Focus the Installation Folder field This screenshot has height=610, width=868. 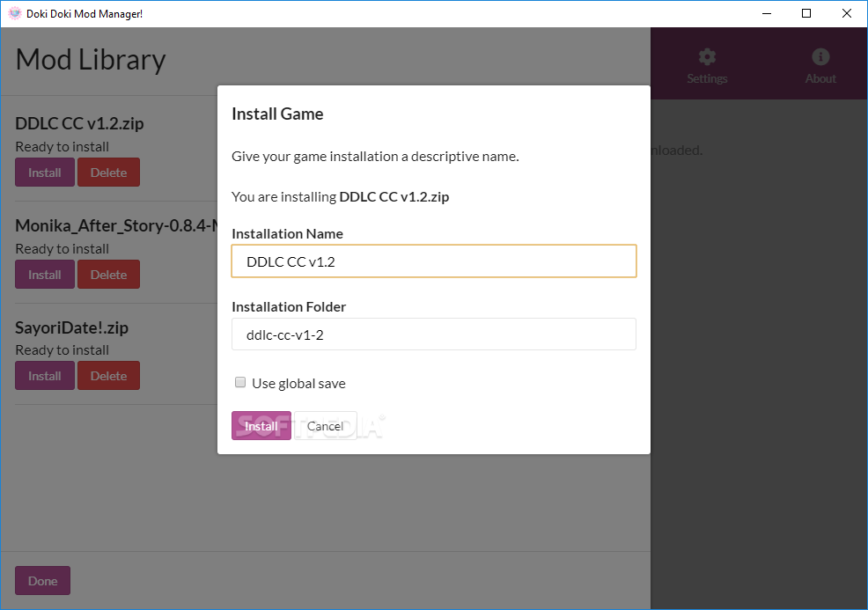click(x=434, y=334)
